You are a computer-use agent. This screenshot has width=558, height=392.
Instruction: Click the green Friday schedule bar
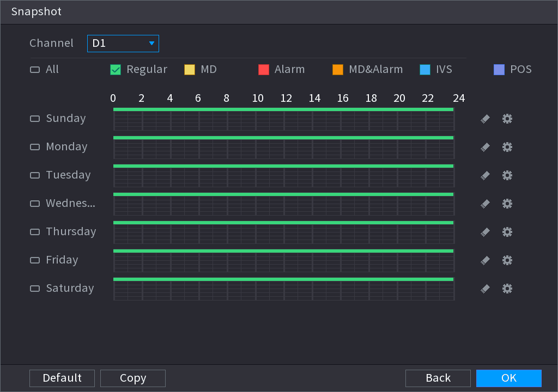[x=283, y=251]
